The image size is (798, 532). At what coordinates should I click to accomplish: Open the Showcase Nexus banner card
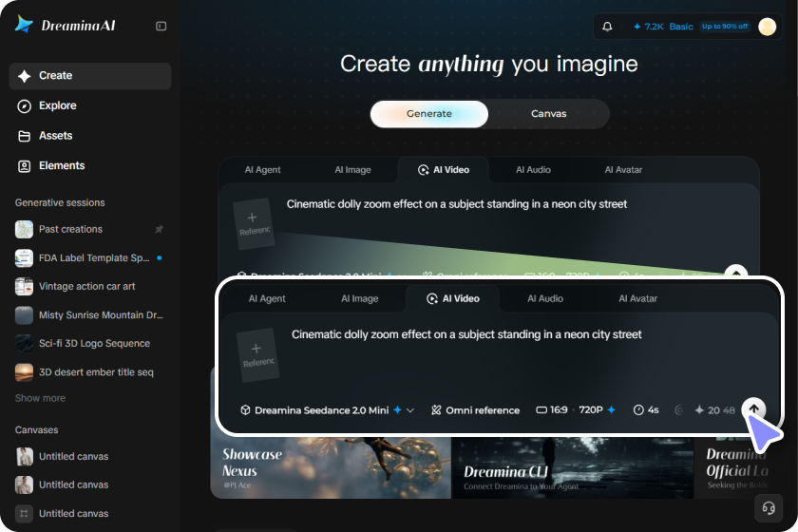pyautogui.click(x=331, y=467)
